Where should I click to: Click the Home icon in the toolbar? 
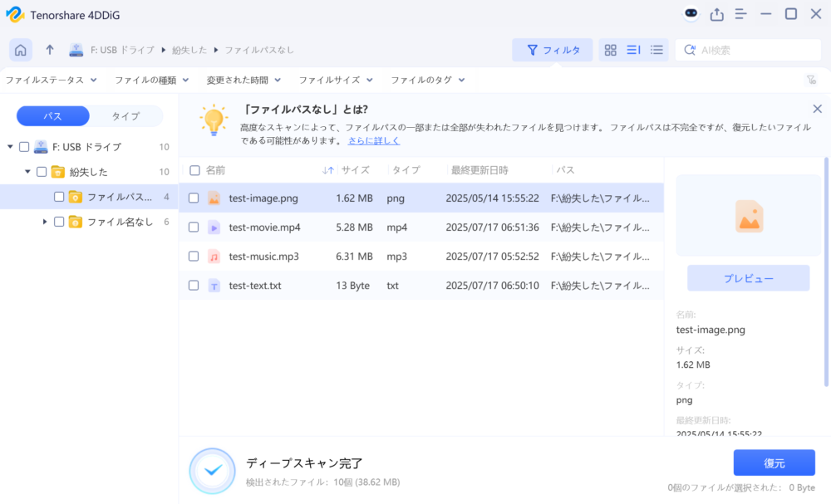[x=20, y=50]
